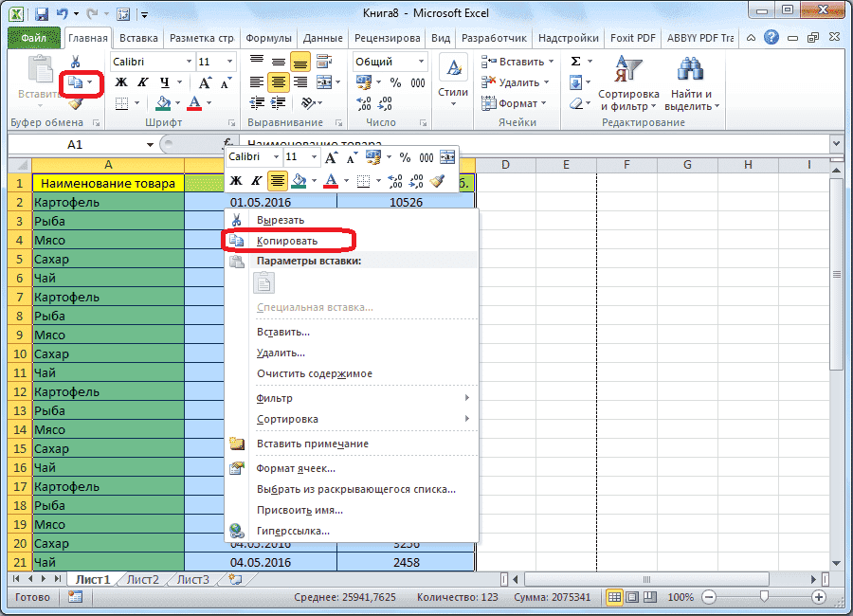Apply bold formatting in the mini toolbar
Viewport: 853px width, 616px height.
click(234, 179)
